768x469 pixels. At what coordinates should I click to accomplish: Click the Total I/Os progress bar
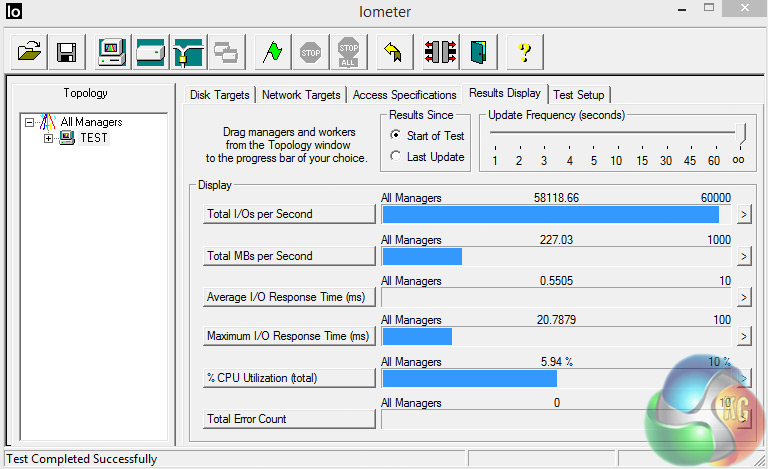click(x=557, y=214)
